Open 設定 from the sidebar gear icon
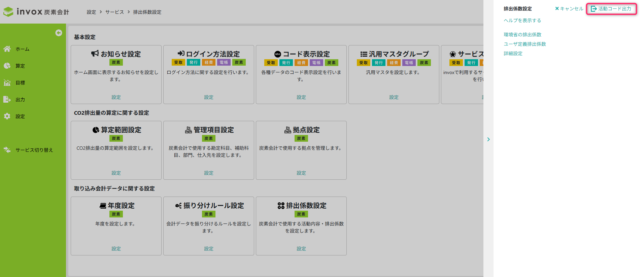The width and height of the screenshot is (644, 277). 7,116
